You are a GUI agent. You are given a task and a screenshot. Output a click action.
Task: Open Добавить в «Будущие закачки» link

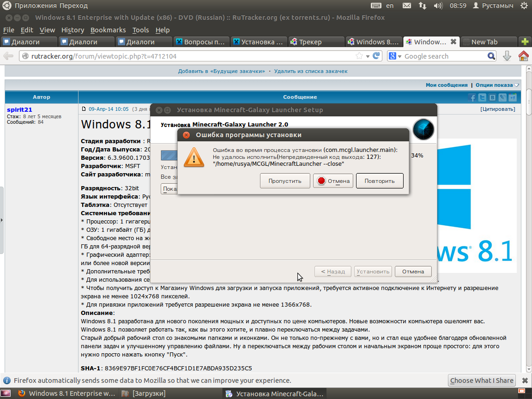tap(222, 71)
